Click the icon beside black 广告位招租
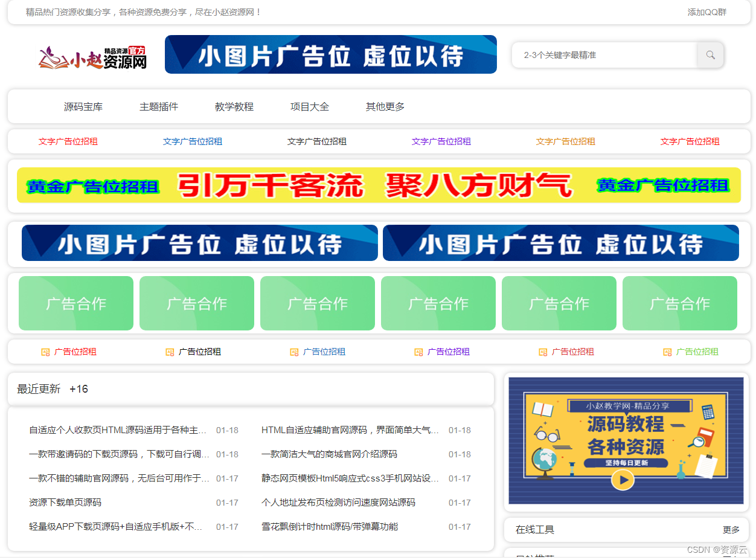756x560 pixels. 170,352
